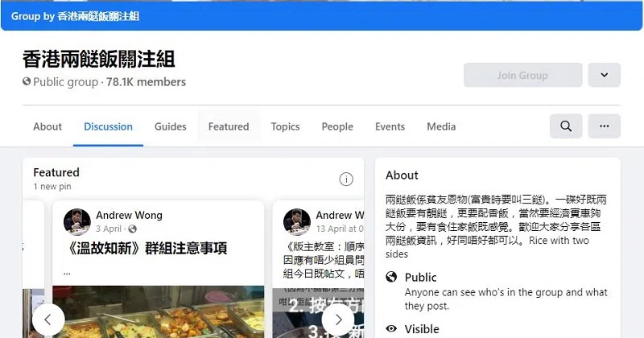Open the People tab

point(337,126)
